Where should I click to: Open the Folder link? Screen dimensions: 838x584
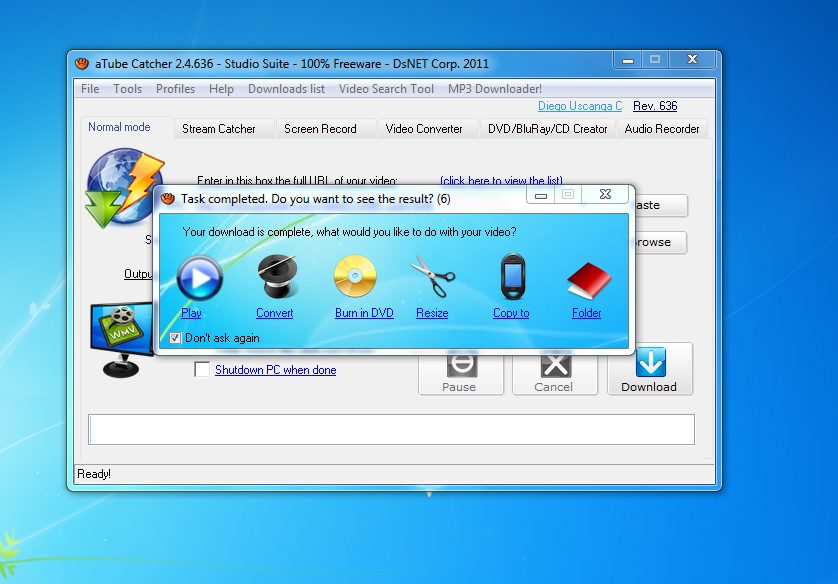click(x=587, y=313)
